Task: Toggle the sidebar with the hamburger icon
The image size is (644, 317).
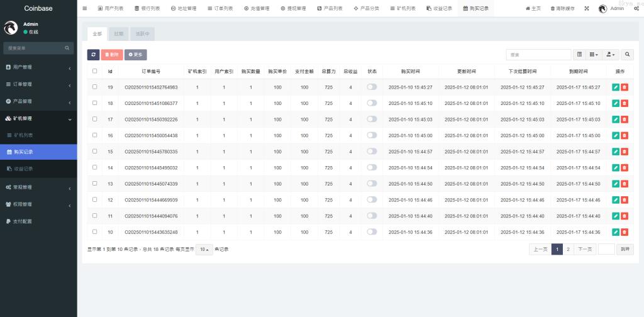Action: 85,9
